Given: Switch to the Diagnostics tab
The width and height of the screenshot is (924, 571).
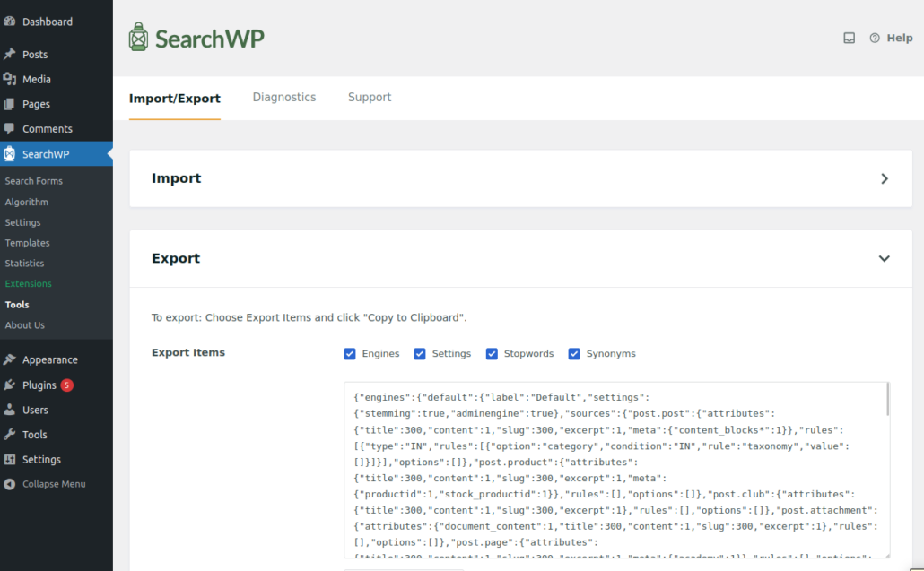Looking at the screenshot, I should (x=284, y=98).
